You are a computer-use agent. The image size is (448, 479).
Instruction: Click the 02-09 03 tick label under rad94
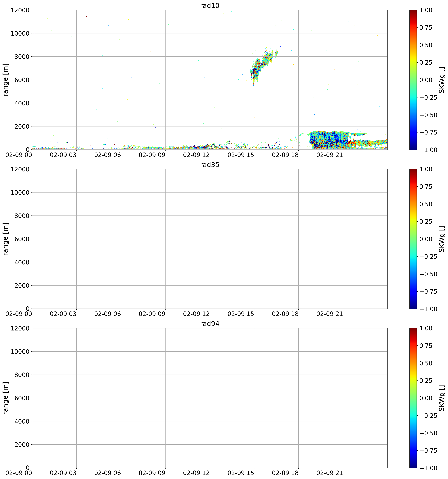pos(63,473)
